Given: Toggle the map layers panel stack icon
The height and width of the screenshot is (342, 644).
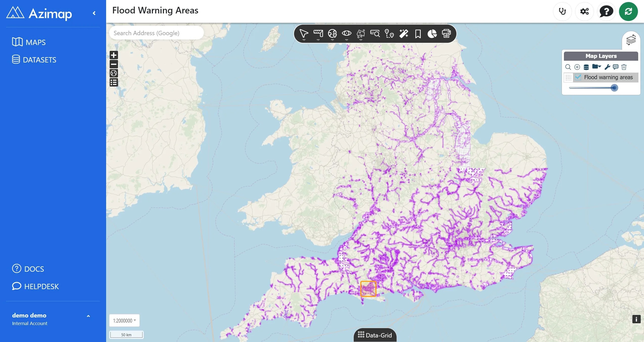Looking at the screenshot, I should pos(631,40).
